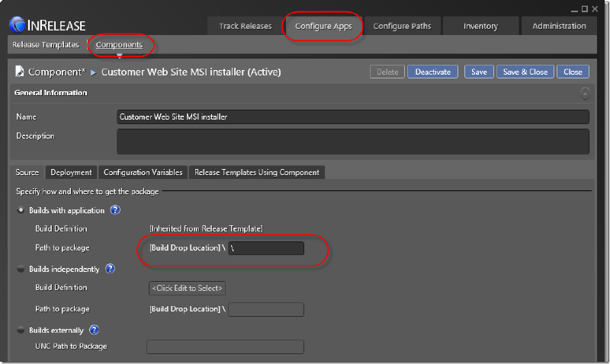The image size is (610, 364).
Task: Maximize the InRelease window
Action: click(584, 9)
